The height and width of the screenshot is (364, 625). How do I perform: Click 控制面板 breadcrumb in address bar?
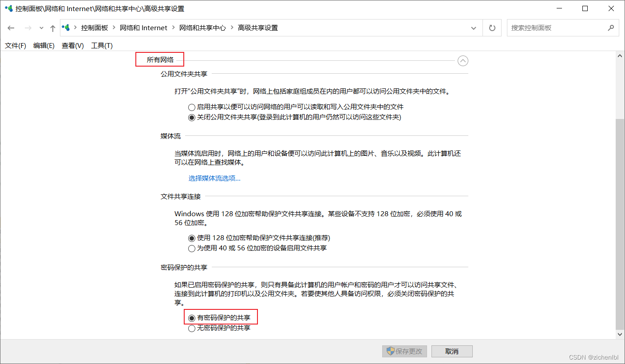click(x=95, y=28)
